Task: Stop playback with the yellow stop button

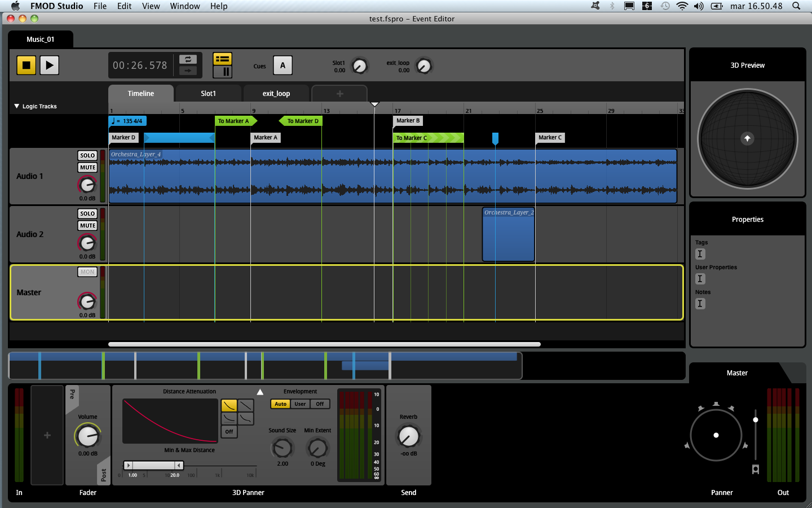Action: [x=26, y=65]
